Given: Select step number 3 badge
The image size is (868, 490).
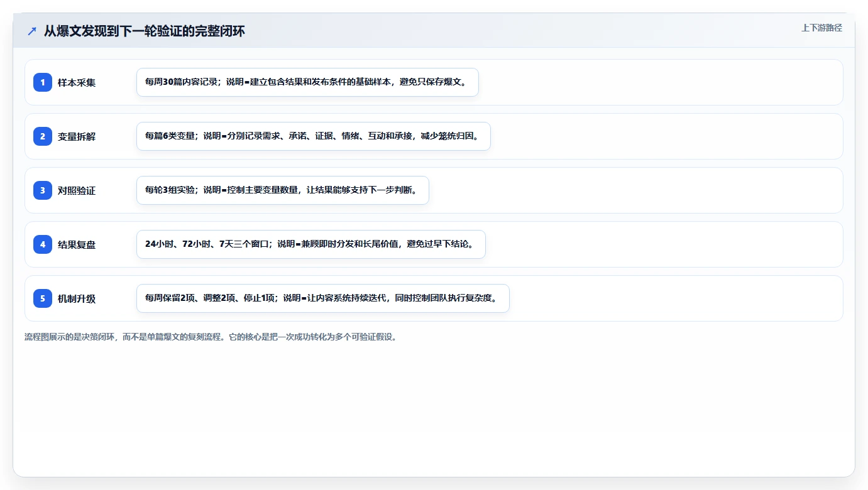Looking at the screenshot, I should (43, 190).
